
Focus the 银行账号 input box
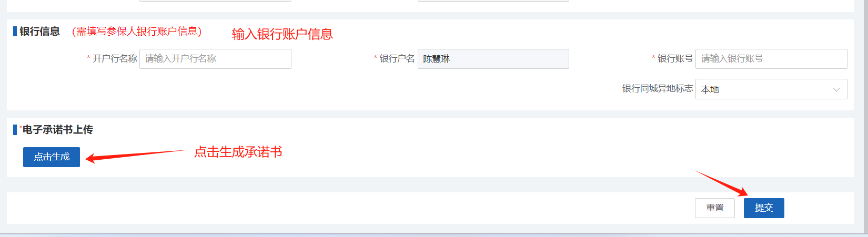point(771,59)
